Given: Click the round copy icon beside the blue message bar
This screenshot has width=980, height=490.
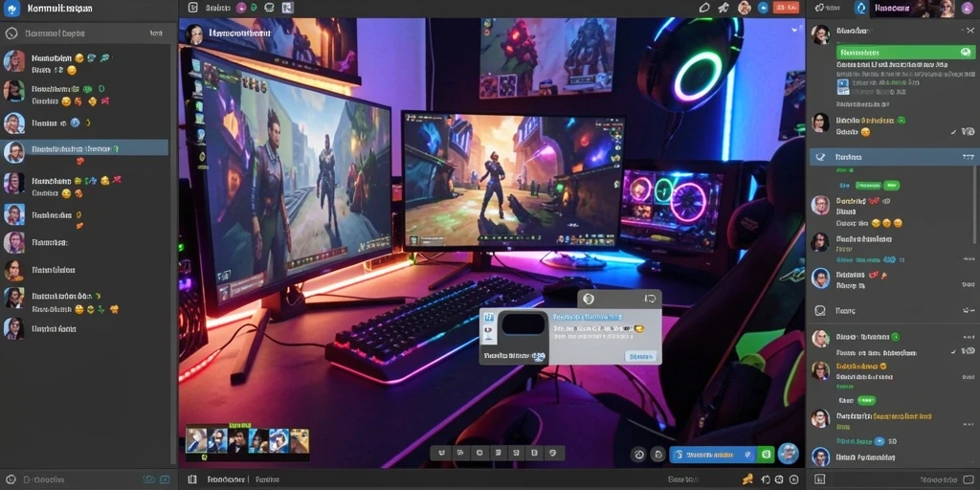Looking at the screenshot, I should point(658,455).
